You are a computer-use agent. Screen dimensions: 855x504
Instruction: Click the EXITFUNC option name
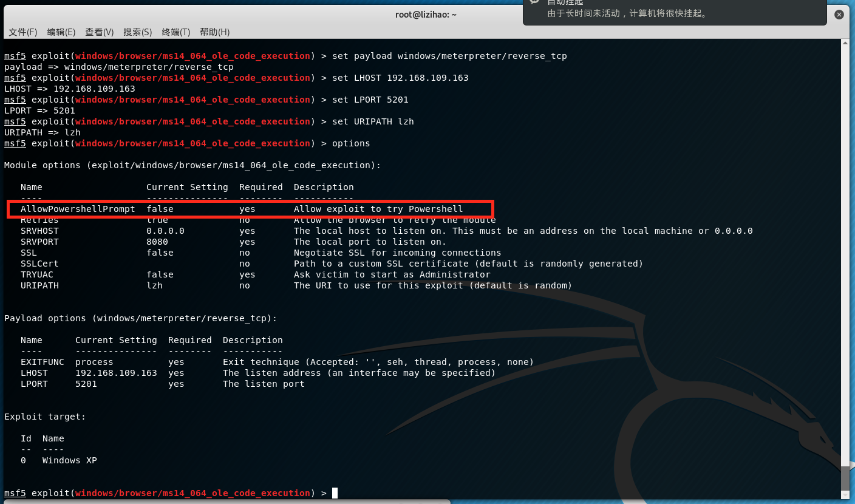[43, 362]
